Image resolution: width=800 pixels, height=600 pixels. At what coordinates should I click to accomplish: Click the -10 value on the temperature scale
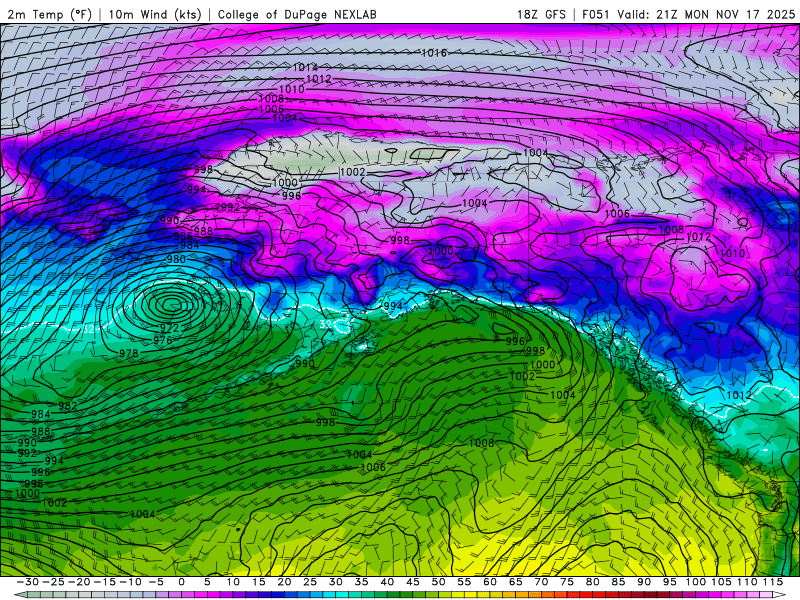(x=130, y=582)
